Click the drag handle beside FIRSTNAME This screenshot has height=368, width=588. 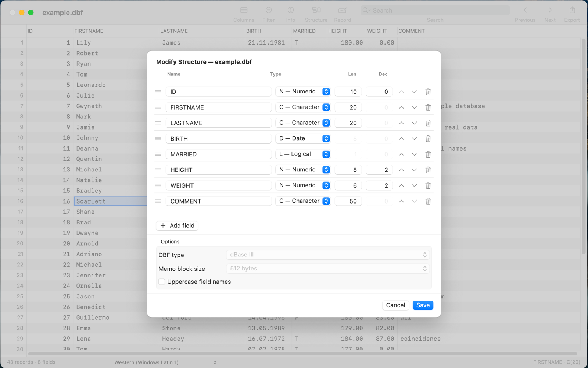click(x=158, y=107)
